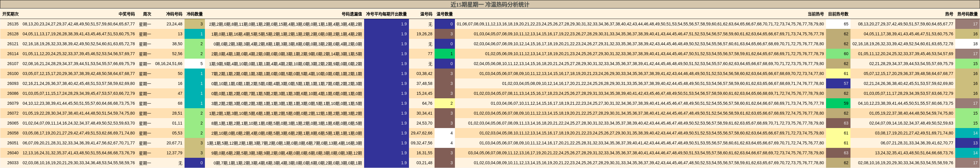Click cold numbers cell '12,37,79'

coord(174,153)
